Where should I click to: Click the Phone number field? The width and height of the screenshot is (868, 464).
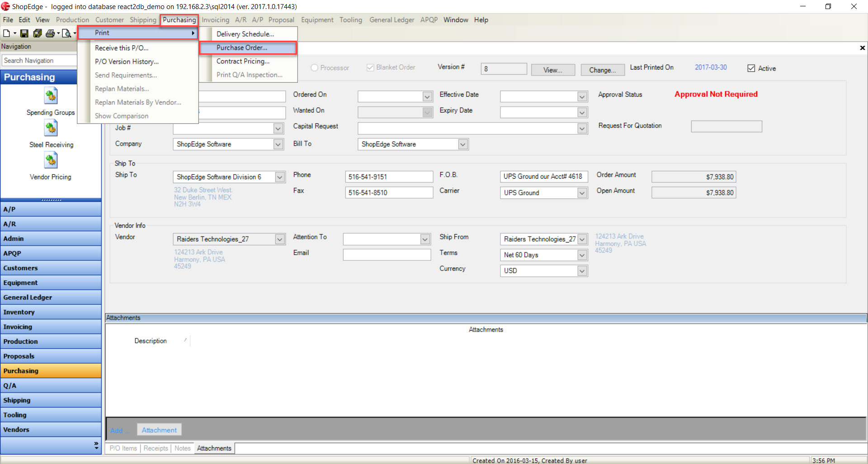tap(389, 177)
